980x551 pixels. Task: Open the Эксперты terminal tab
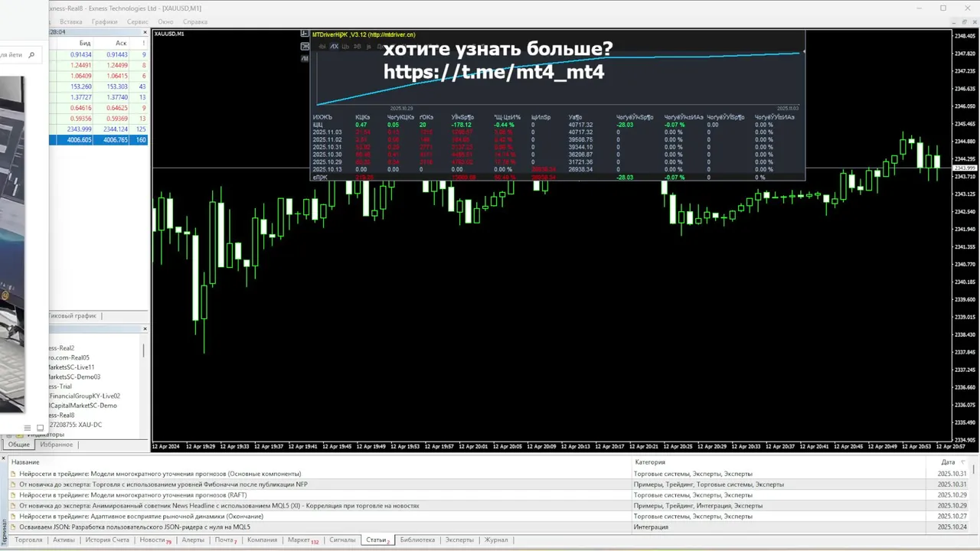(459, 540)
